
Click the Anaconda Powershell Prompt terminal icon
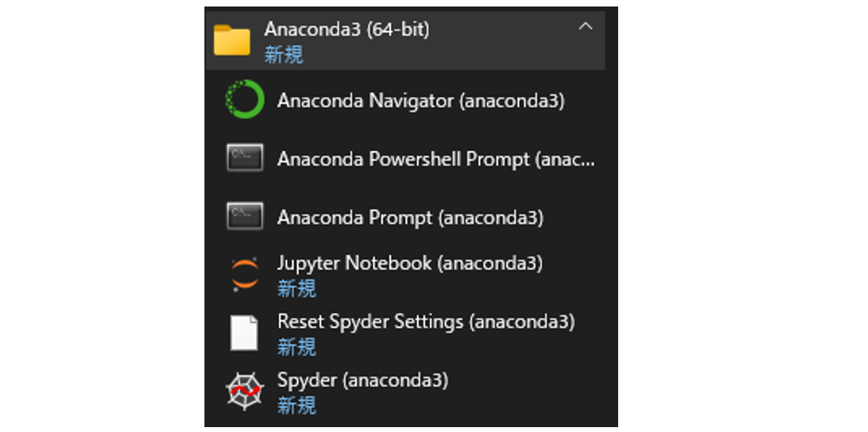coord(244,158)
